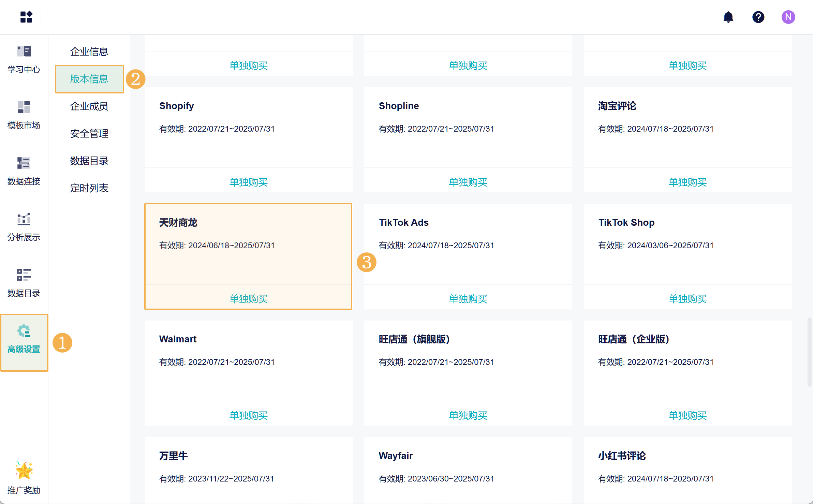Switch to 版本信息 menu item

(x=89, y=79)
